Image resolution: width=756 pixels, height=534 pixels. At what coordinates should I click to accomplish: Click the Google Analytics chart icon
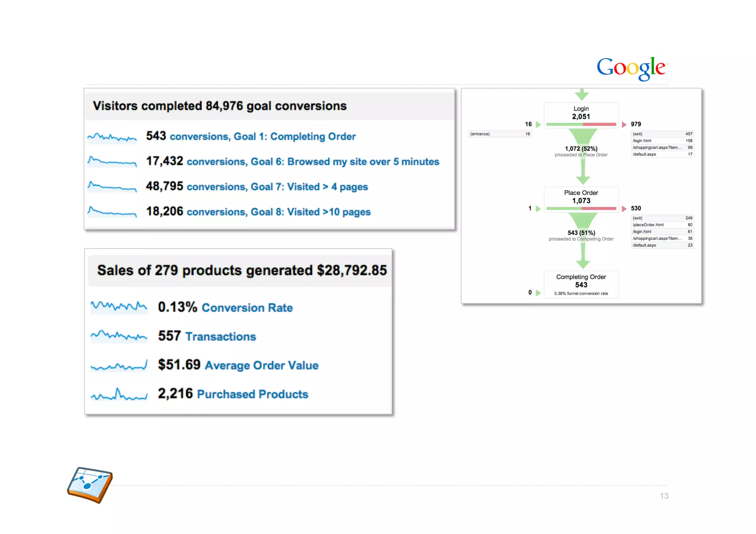click(x=90, y=485)
